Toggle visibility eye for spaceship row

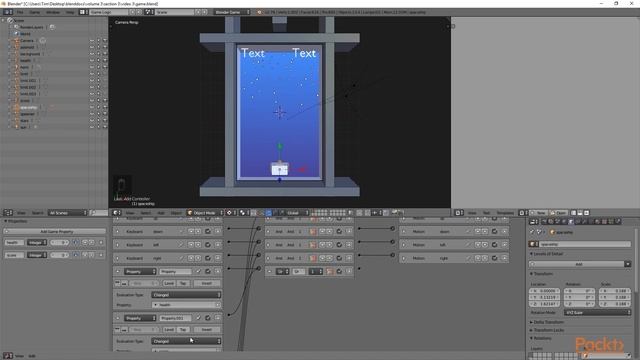tap(92, 107)
